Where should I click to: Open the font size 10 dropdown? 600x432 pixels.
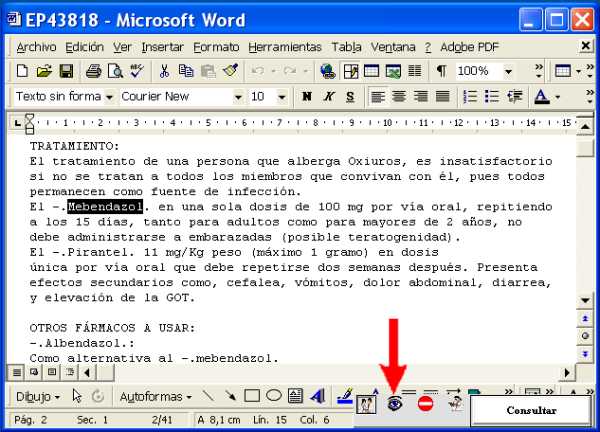click(x=282, y=97)
